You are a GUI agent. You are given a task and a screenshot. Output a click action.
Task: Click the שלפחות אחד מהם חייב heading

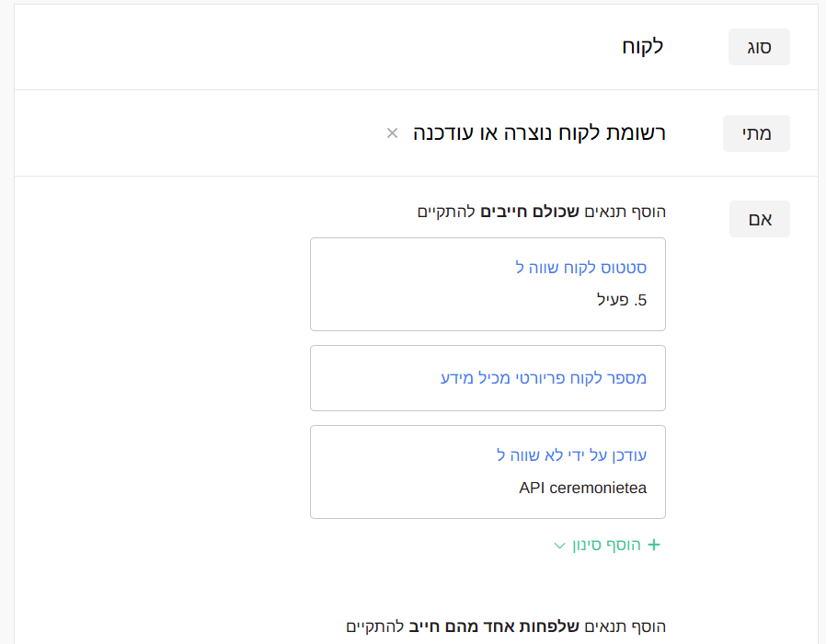pyautogui.click(x=506, y=627)
